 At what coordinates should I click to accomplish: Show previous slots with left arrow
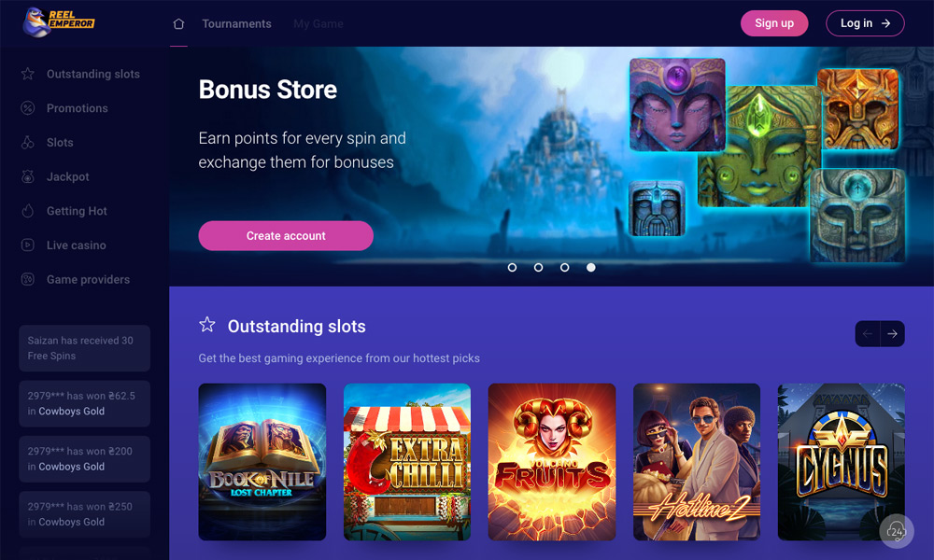click(868, 334)
